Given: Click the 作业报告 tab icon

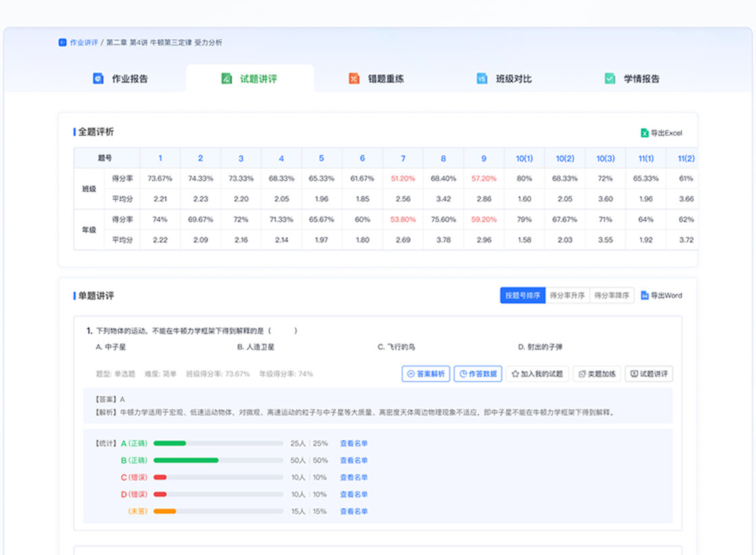Looking at the screenshot, I should (x=99, y=78).
